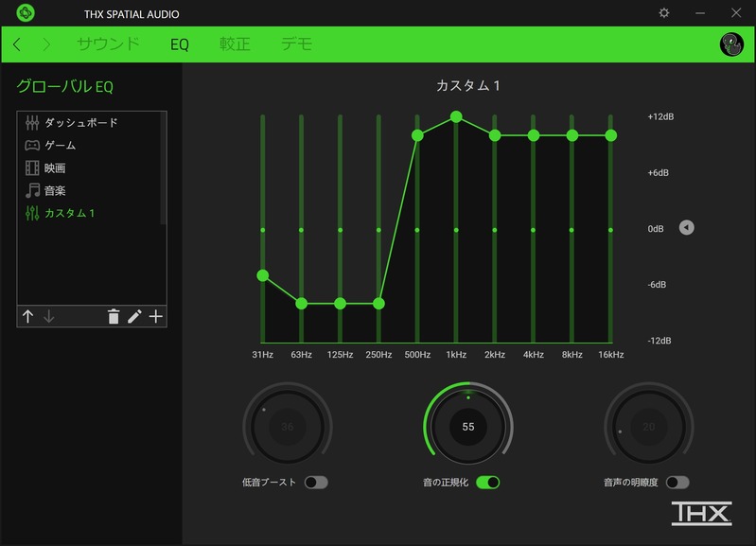Screen dimensions: 756x546
Task: Click the 250Hz slider handle
Action: pyautogui.click(x=379, y=304)
